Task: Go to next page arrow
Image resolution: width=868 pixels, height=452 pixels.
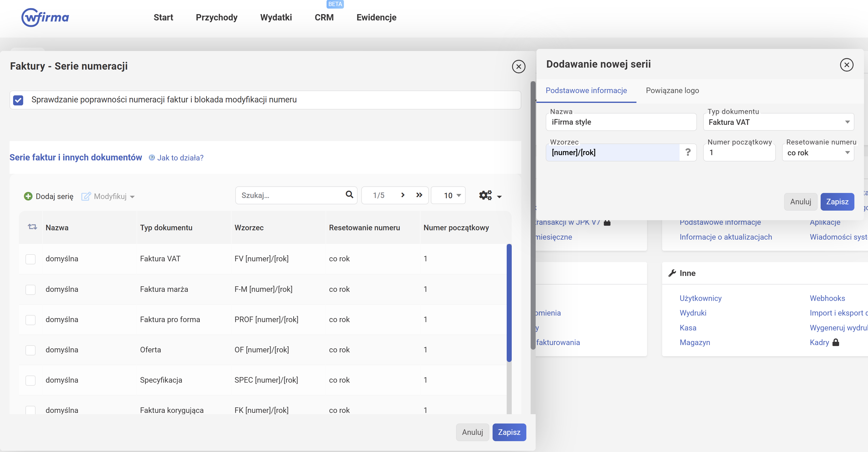Action: click(403, 195)
